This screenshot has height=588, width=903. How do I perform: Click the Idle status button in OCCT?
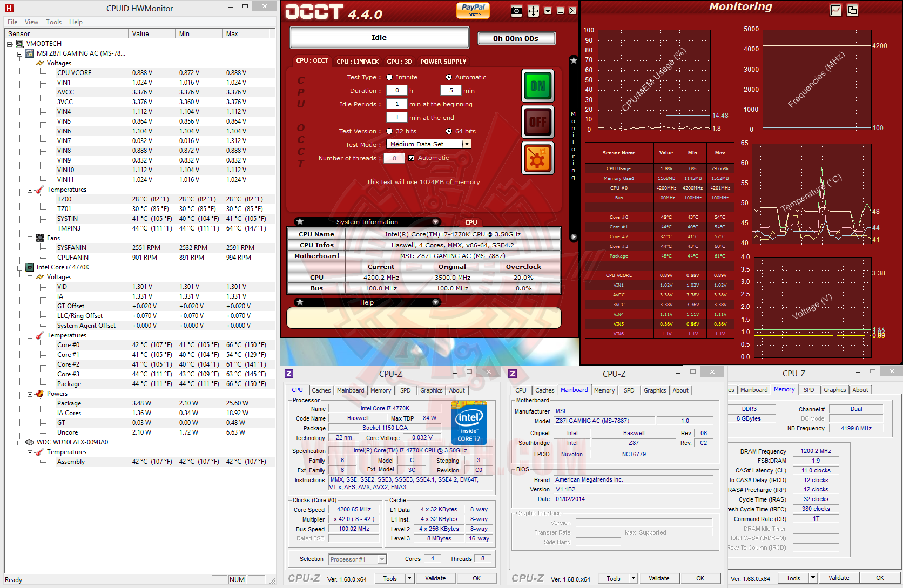tap(379, 38)
